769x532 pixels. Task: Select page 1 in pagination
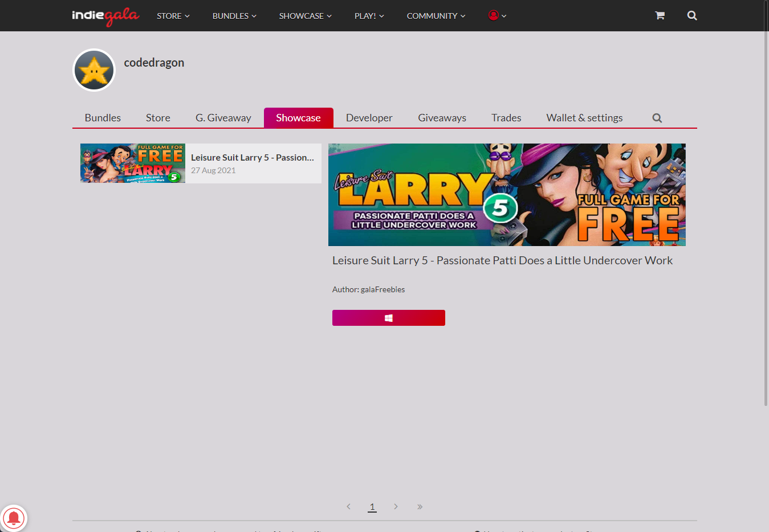(x=372, y=506)
